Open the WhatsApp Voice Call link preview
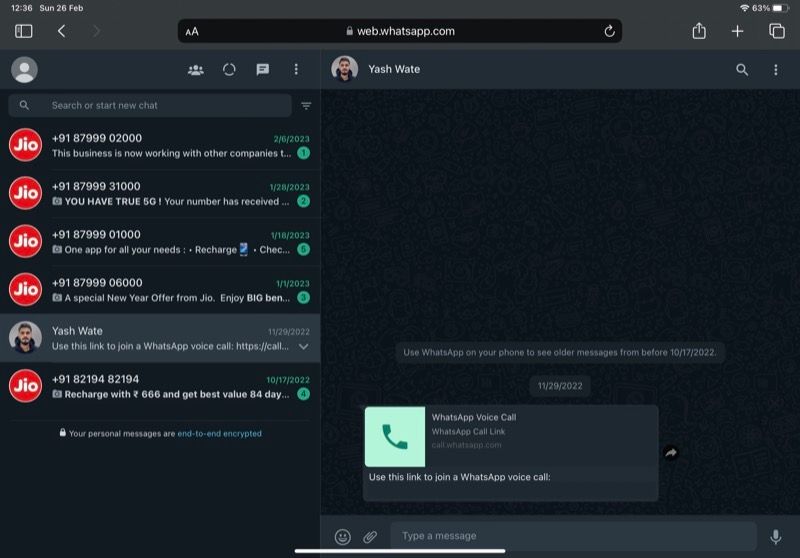This screenshot has height=558, width=800. point(511,437)
